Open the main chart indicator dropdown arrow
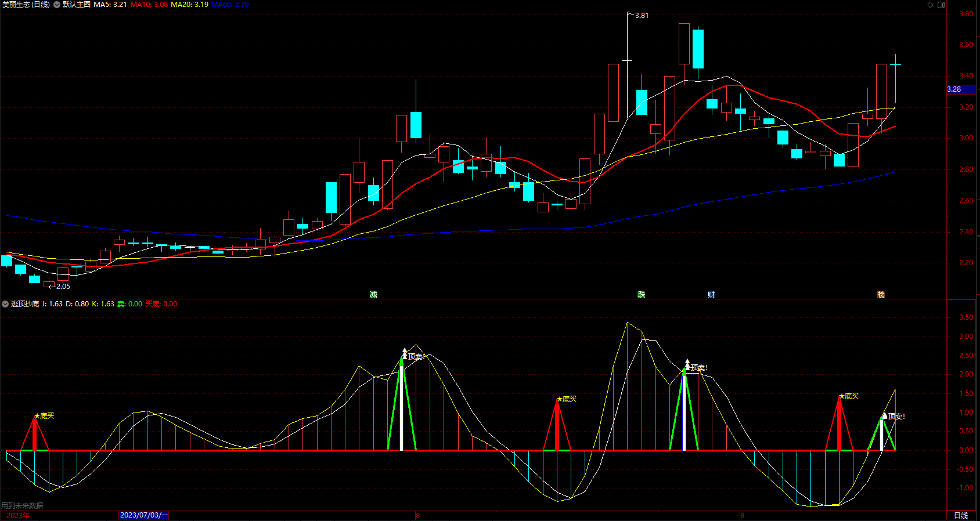 coord(57,5)
